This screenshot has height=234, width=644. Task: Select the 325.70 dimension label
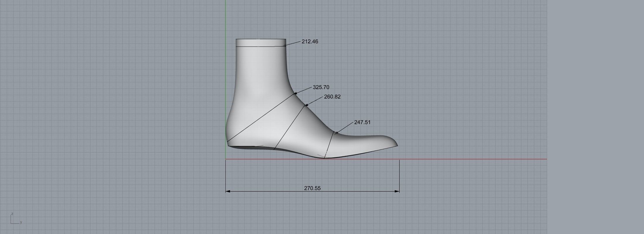pyautogui.click(x=321, y=87)
